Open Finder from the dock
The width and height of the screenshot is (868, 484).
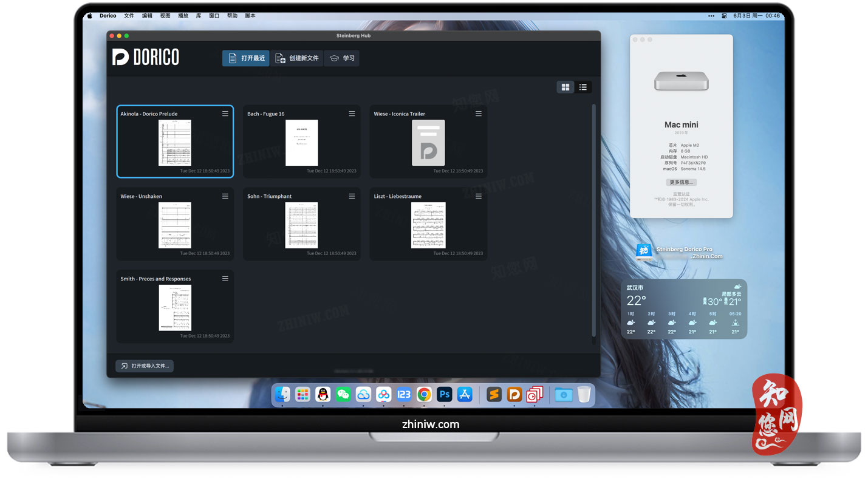tap(282, 395)
